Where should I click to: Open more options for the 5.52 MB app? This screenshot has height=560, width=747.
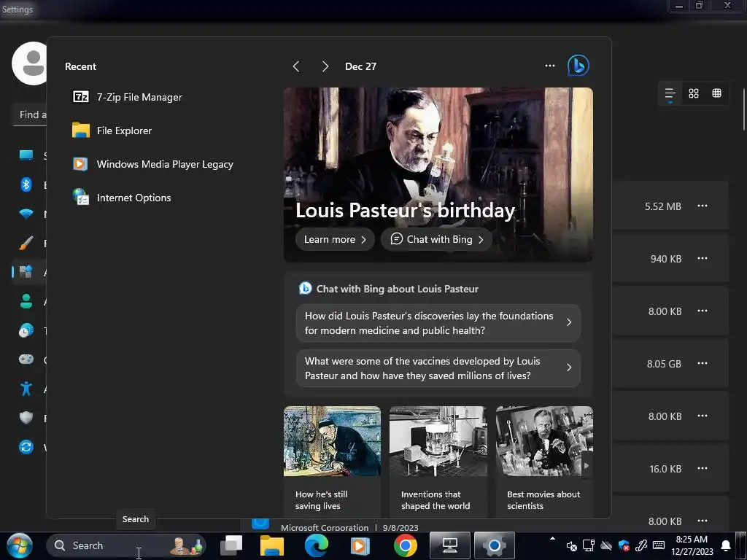click(x=703, y=206)
